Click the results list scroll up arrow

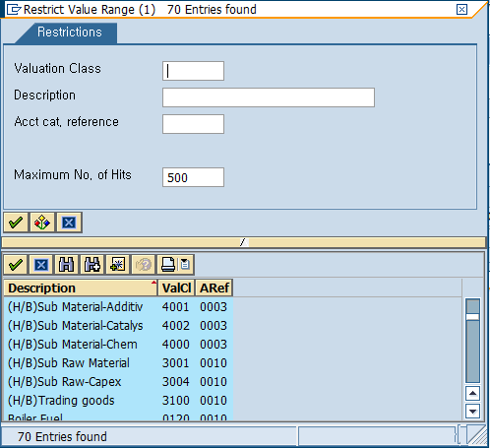(x=472, y=393)
